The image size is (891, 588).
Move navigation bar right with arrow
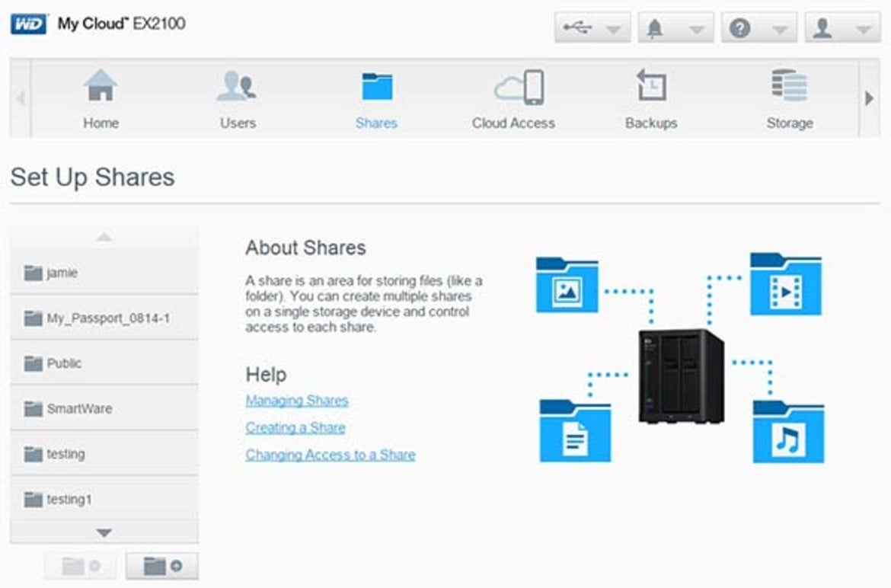(869, 97)
